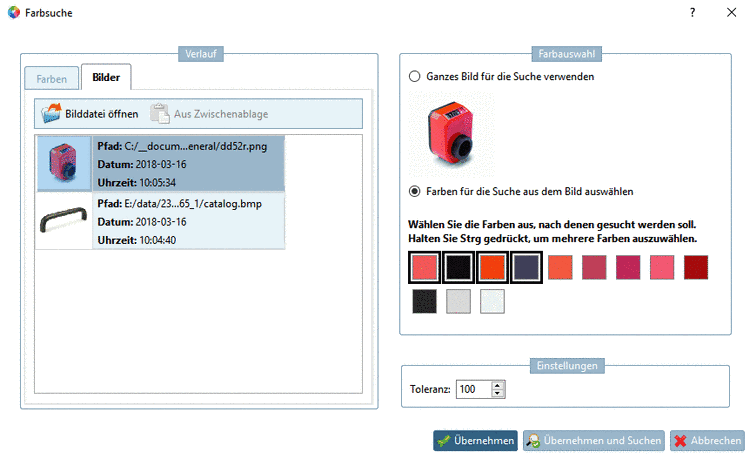This screenshot has width=750, height=459.
Task: Switch to the Farben tab
Action: [x=52, y=78]
